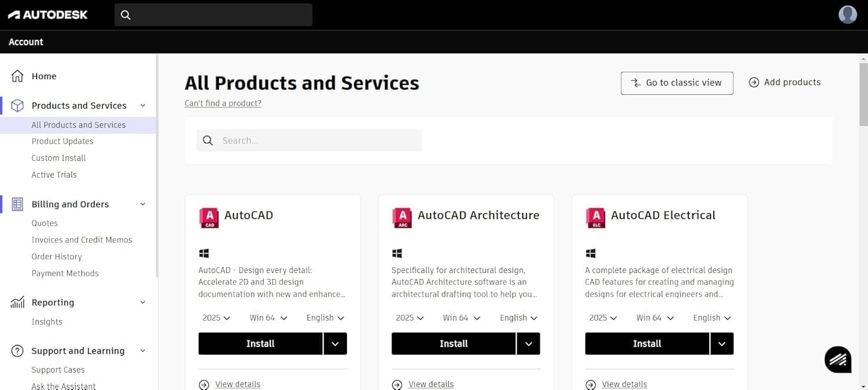Open Product Updates in sidebar

62,141
